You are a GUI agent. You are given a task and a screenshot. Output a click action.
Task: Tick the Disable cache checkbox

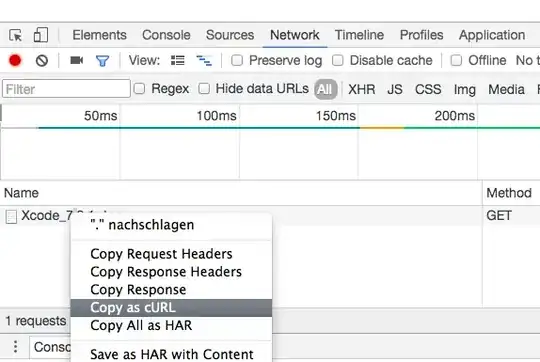point(338,61)
